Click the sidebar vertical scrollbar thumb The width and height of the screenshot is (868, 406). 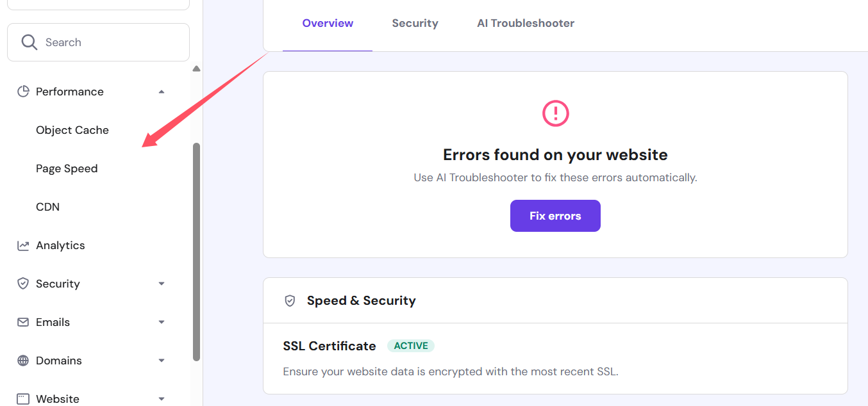point(196,251)
